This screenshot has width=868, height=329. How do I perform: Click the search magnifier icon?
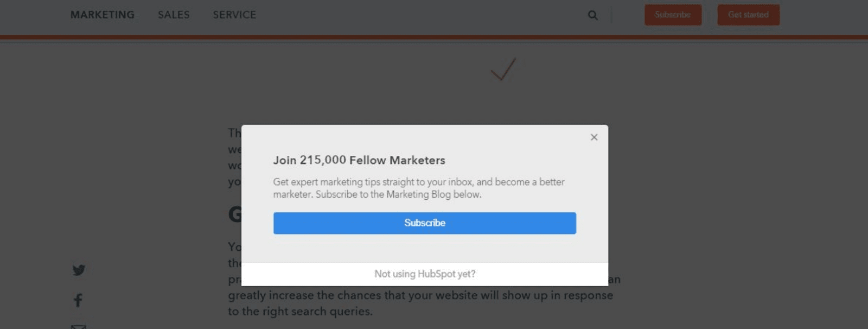click(592, 15)
